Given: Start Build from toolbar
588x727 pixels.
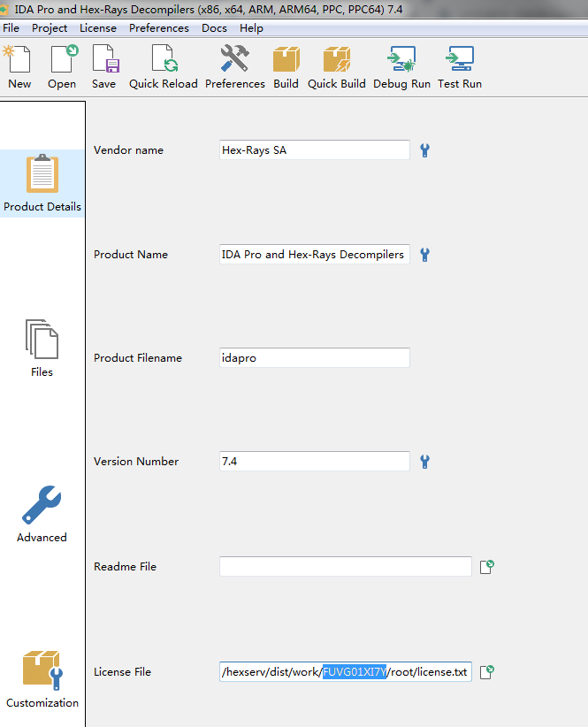Looking at the screenshot, I should (286, 66).
